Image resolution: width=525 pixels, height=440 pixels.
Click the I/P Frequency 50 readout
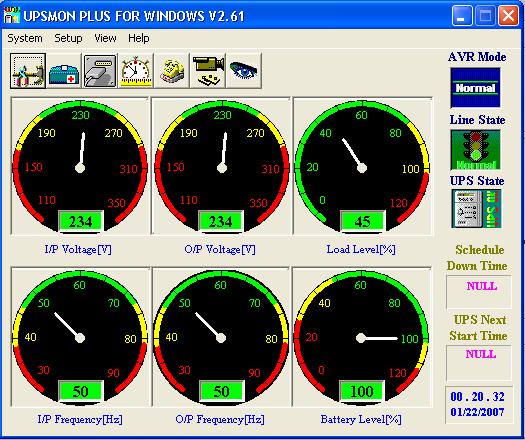[81, 391]
